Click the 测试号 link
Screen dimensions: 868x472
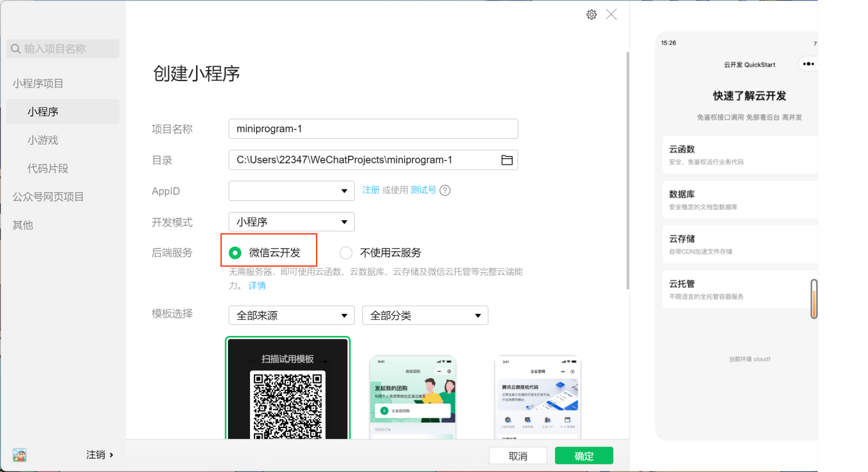coord(423,190)
